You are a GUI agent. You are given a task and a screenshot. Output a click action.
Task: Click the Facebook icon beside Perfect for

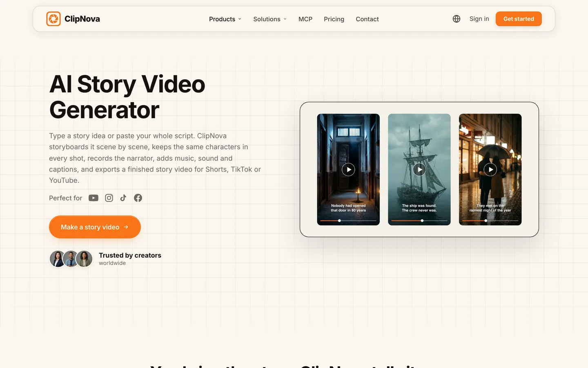tap(138, 198)
